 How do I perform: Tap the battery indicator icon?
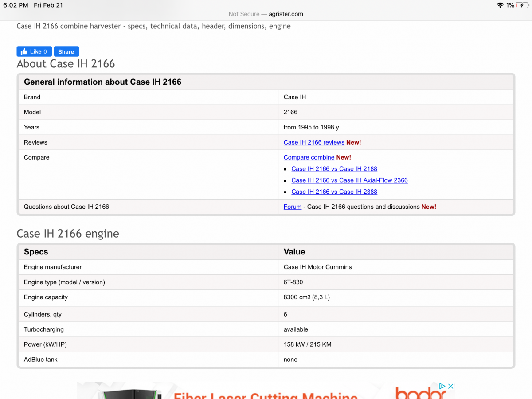(x=522, y=5)
